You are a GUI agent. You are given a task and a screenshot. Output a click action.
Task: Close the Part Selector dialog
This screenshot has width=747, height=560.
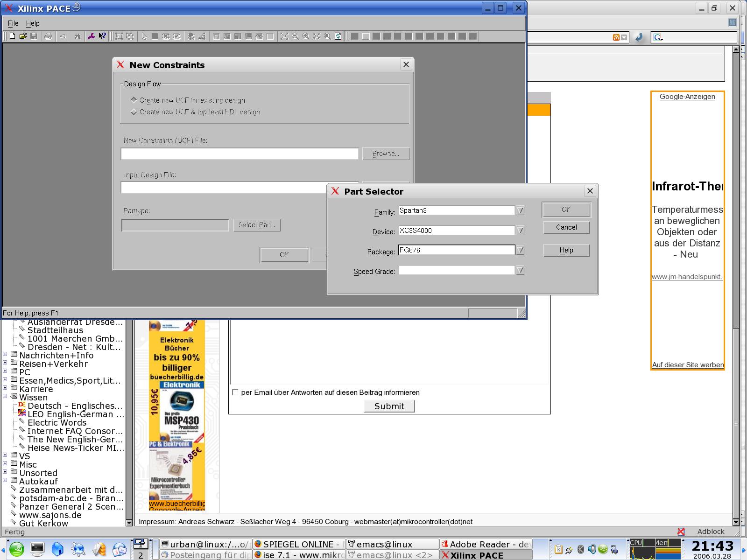click(x=590, y=191)
